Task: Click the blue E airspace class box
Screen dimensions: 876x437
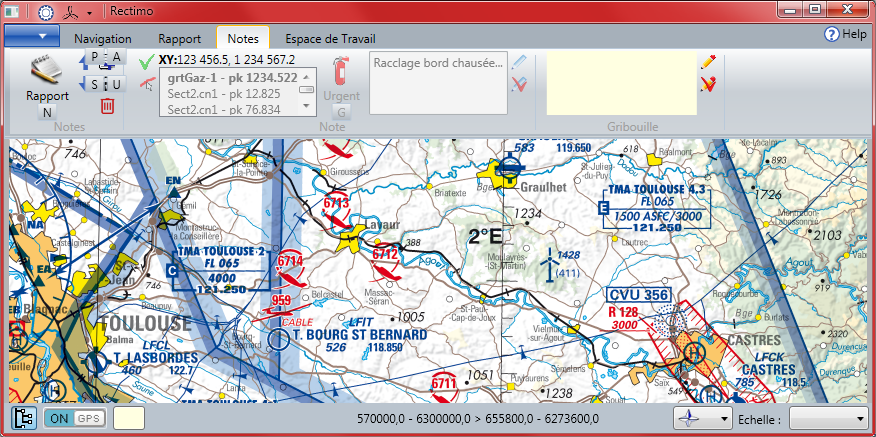Action: click(x=603, y=208)
